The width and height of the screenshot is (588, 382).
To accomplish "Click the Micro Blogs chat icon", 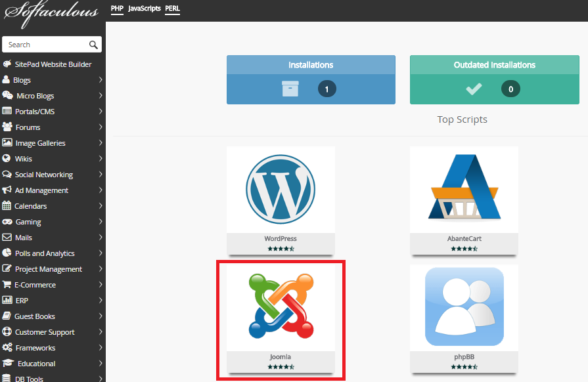I will [7, 95].
